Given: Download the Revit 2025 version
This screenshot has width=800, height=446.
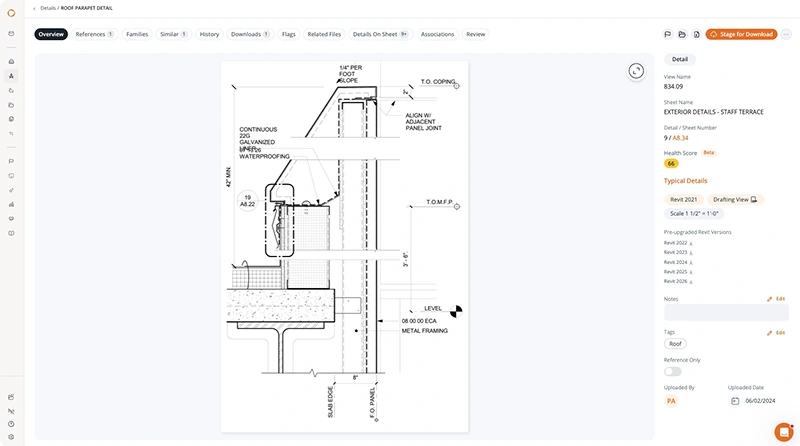Looking at the screenshot, I should click(691, 272).
